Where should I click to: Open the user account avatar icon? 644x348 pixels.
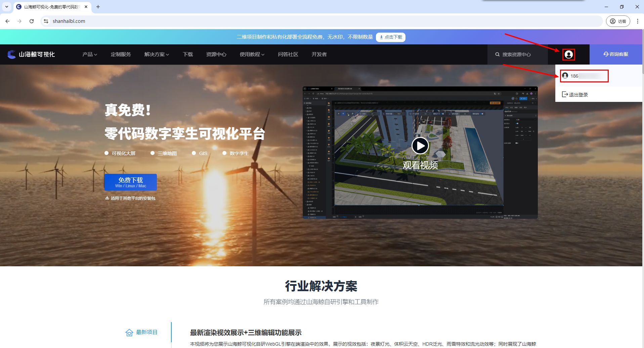[568, 54]
